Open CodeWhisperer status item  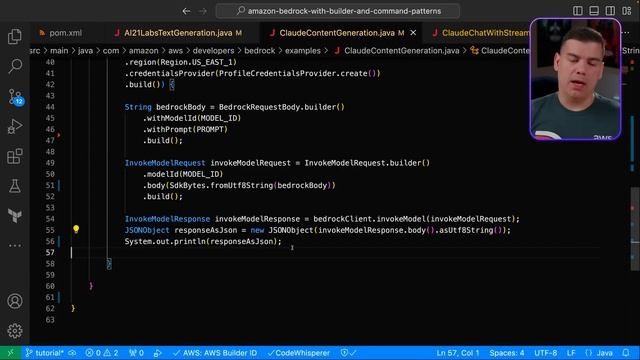[x=298, y=353]
